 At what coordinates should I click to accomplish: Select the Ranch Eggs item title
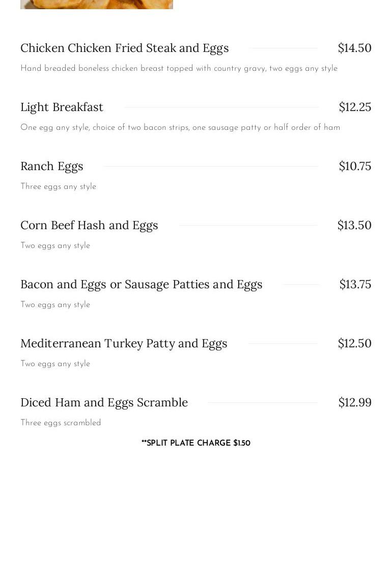tap(52, 166)
